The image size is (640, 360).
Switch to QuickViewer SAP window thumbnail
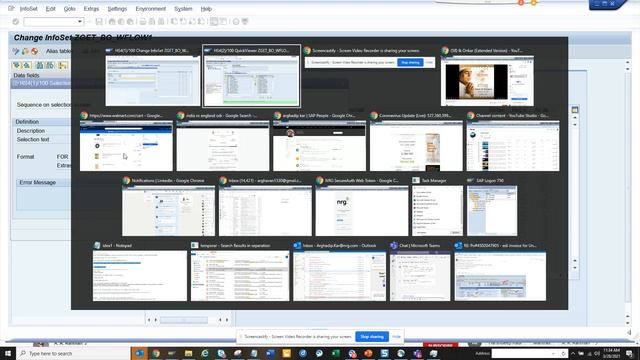click(251, 77)
